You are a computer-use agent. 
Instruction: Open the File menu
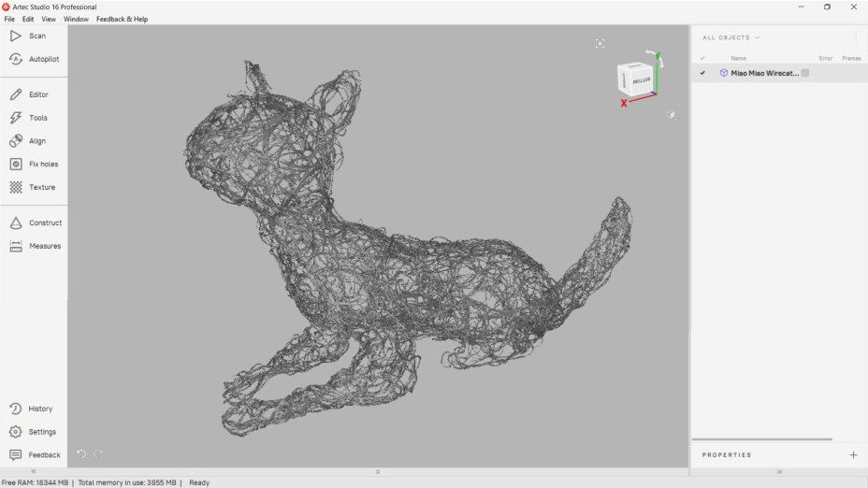(x=9, y=19)
